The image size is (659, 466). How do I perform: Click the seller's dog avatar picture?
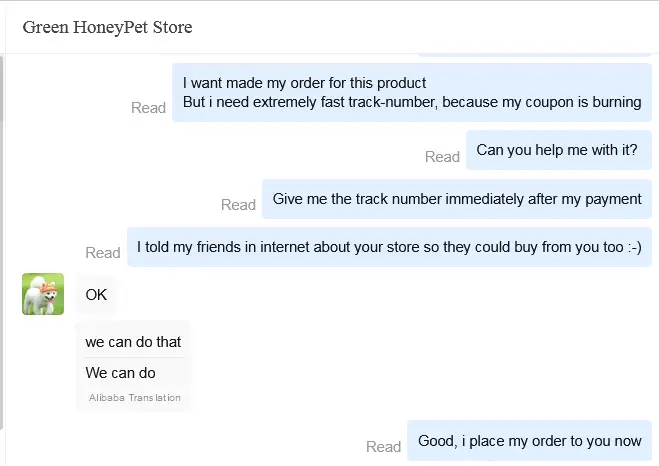coord(43,294)
